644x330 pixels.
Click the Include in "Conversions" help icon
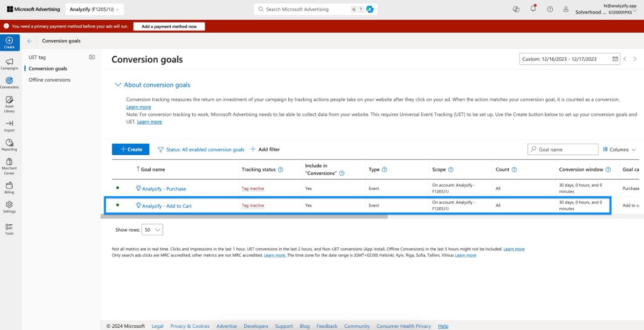pos(342,173)
